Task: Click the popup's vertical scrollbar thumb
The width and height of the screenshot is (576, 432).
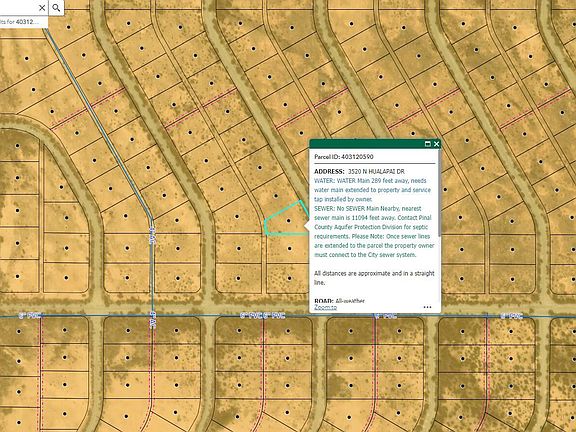Action: tap(439, 198)
